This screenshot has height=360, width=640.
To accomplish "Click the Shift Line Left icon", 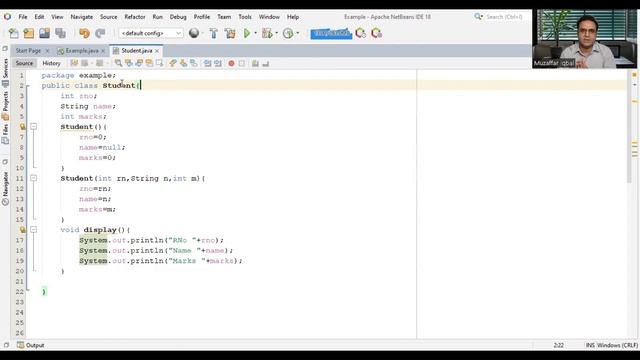I will click(x=208, y=63).
